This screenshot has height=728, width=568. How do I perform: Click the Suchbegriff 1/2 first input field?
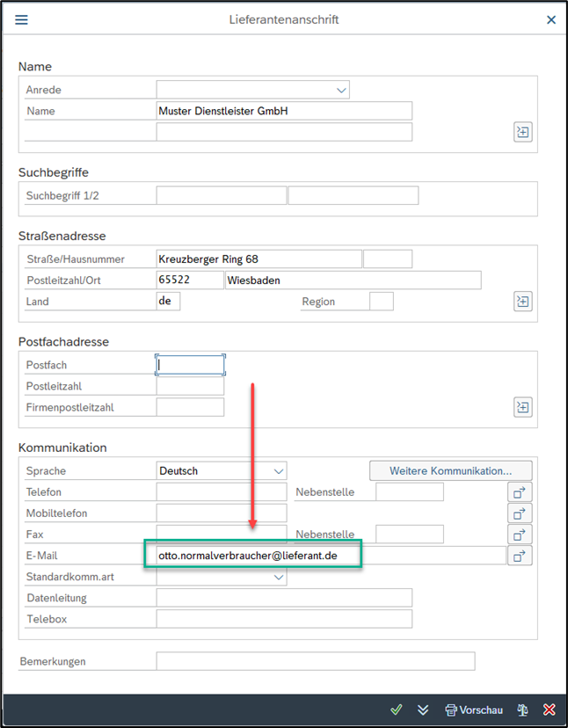coord(221,195)
